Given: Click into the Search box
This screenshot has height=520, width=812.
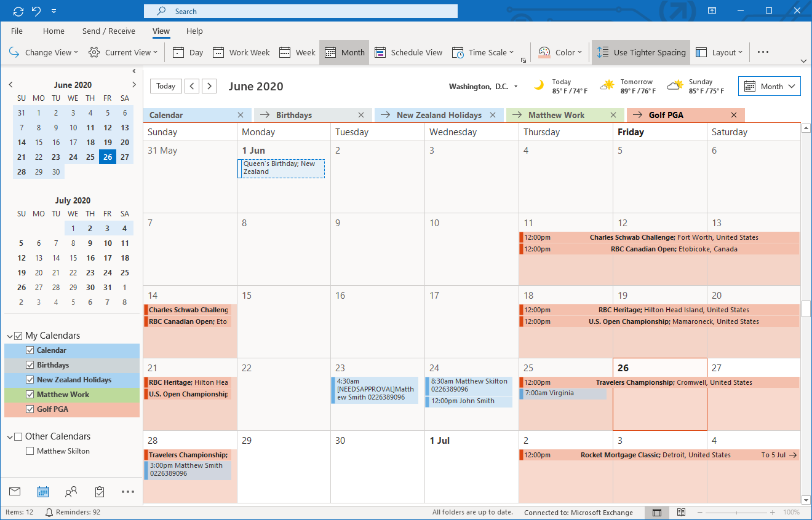Looking at the screenshot, I should (301, 11).
